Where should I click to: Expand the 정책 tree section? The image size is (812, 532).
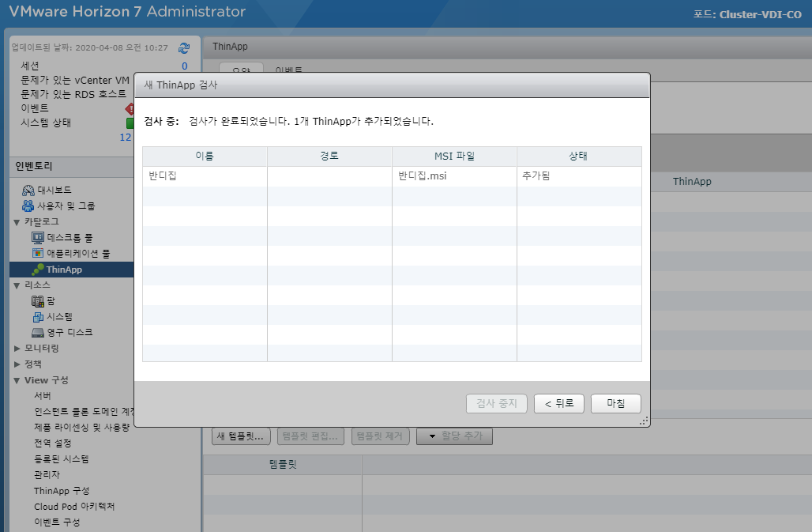(x=17, y=364)
